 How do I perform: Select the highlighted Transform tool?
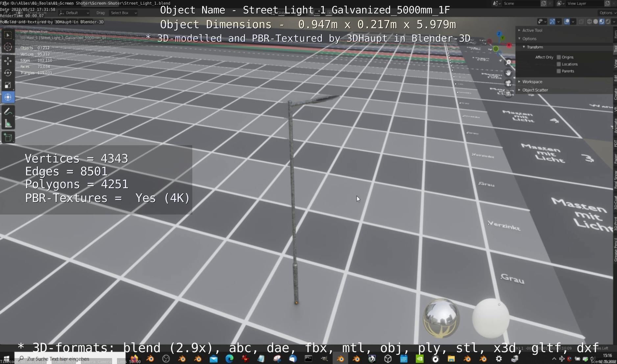click(x=8, y=97)
